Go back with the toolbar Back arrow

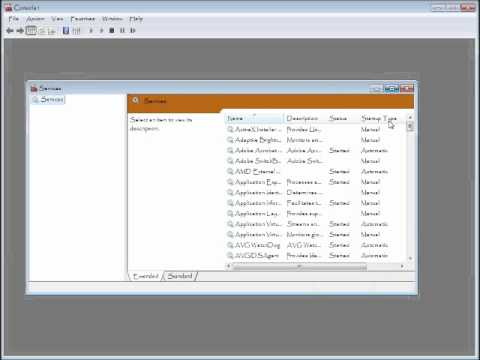[10, 31]
